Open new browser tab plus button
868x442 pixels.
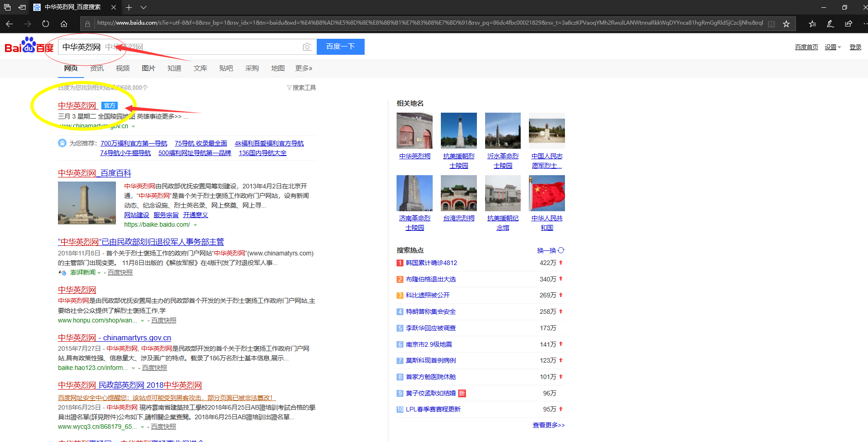[x=129, y=7]
